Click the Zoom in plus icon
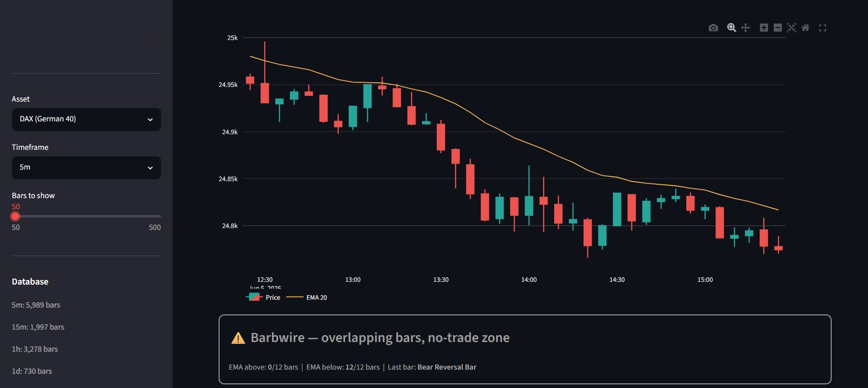Screen dimensions: 868x388 pos(764,28)
